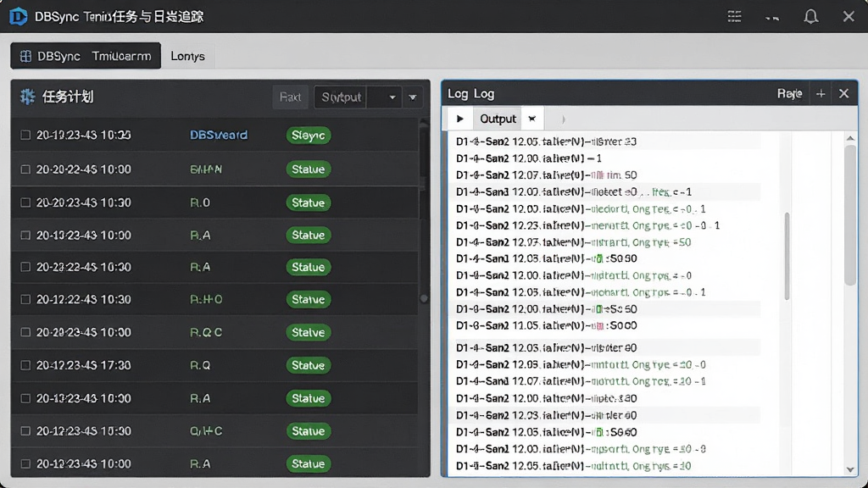Click the Raje button in Log header
The width and height of the screenshot is (868, 488).
point(789,94)
